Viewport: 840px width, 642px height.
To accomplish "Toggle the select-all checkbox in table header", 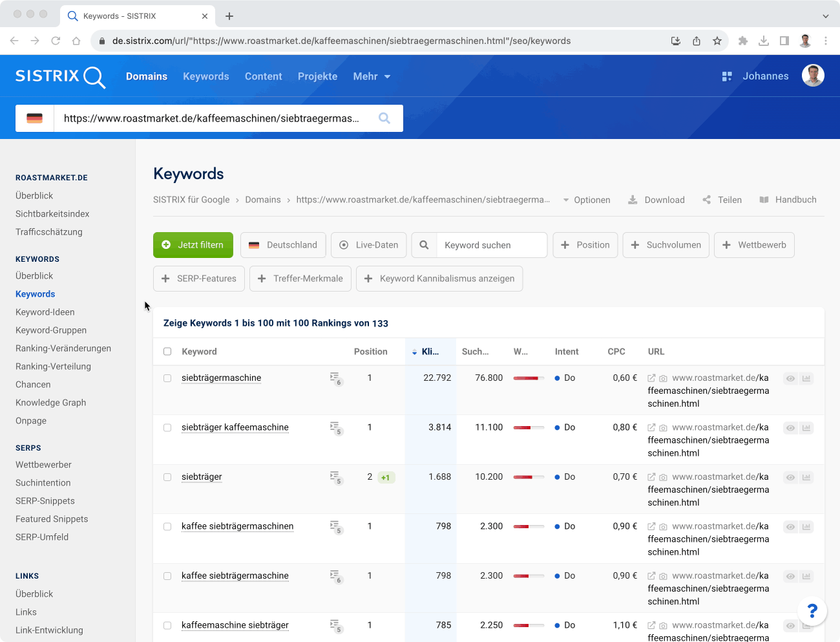I will [x=167, y=352].
